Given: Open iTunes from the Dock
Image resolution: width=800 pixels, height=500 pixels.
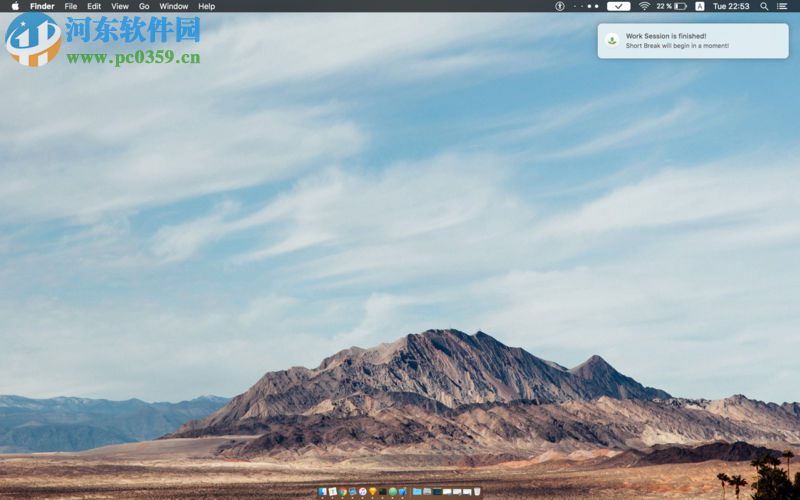Looking at the screenshot, I should pyautogui.click(x=363, y=492).
